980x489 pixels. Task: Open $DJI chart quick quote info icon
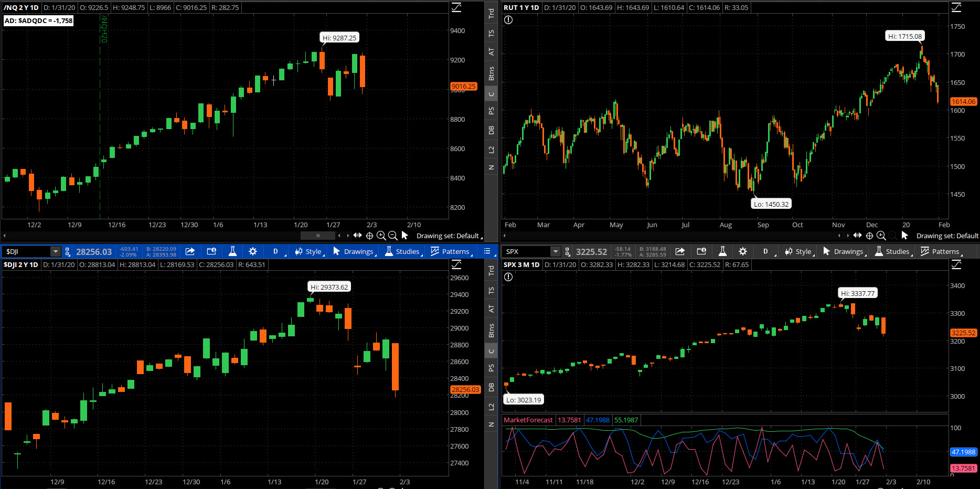point(211,251)
